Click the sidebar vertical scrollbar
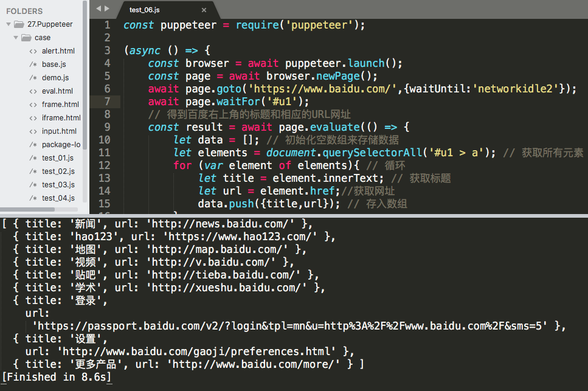588x391 pixels. pyautogui.click(x=85, y=75)
